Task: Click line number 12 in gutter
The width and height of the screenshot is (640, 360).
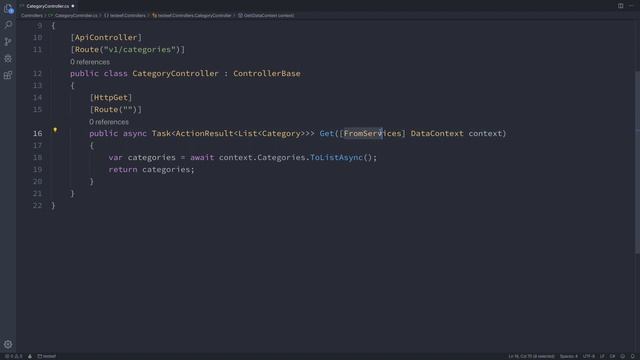Action: [38, 73]
